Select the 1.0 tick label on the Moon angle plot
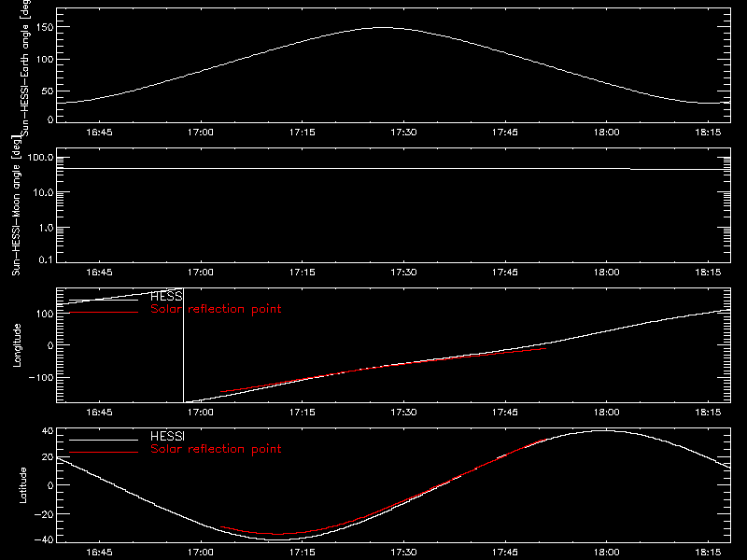This screenshot has width=747, height=560. pyautogui.click(x=46, y=228)
